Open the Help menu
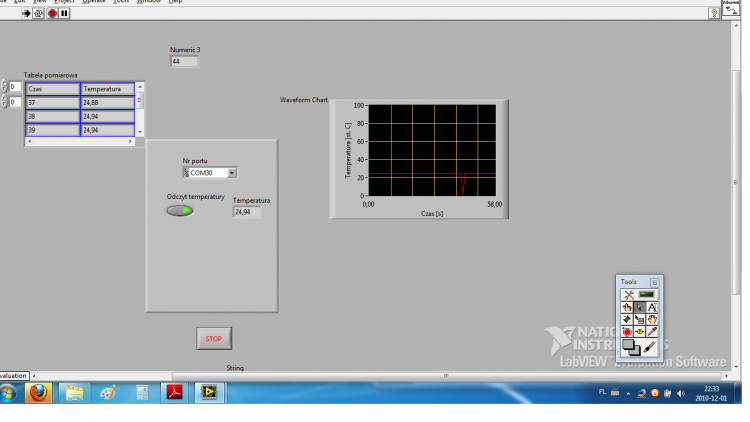The height and width of the screenshot is (422, 750). click(176, 1)
